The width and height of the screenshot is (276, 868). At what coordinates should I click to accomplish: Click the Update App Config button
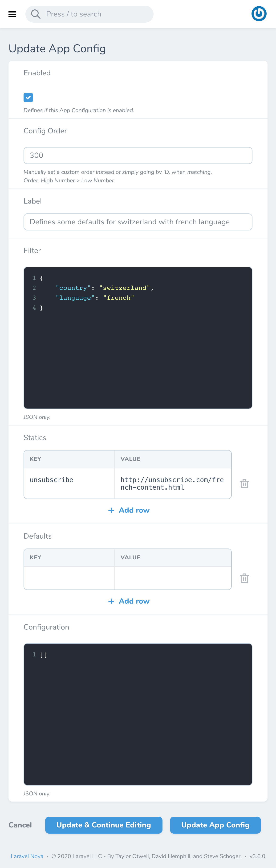click(x=215, y=825)
